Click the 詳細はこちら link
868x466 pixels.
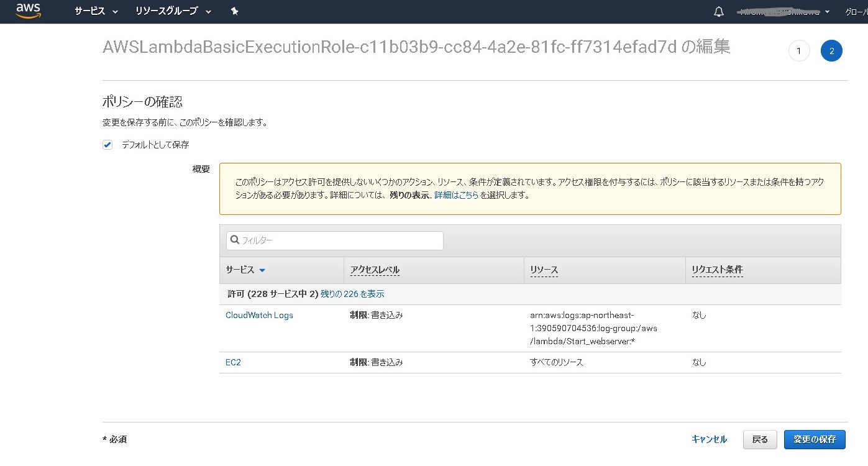click(x=457, y=194)
